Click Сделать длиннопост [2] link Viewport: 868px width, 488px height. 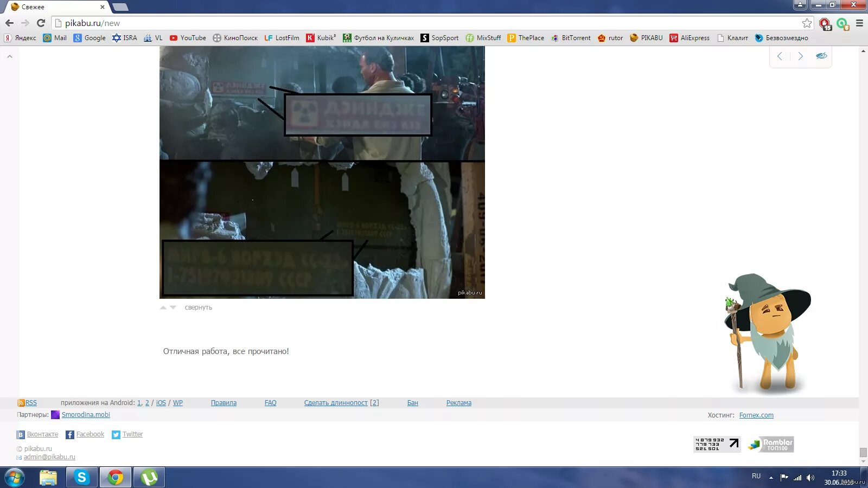click(x=341, y=403)
